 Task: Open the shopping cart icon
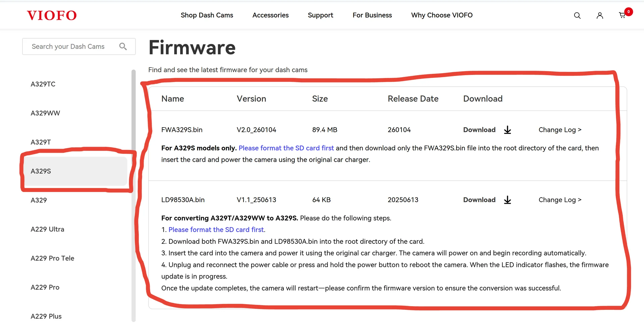click(622, 15)
